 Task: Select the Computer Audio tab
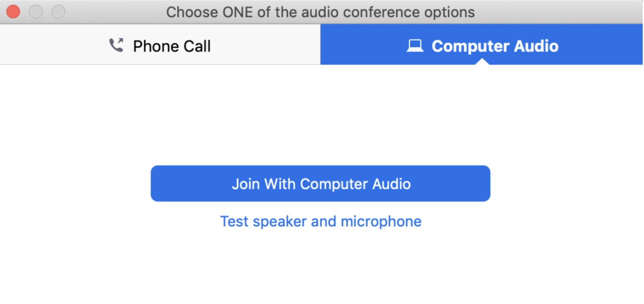(x=482, y=45)
